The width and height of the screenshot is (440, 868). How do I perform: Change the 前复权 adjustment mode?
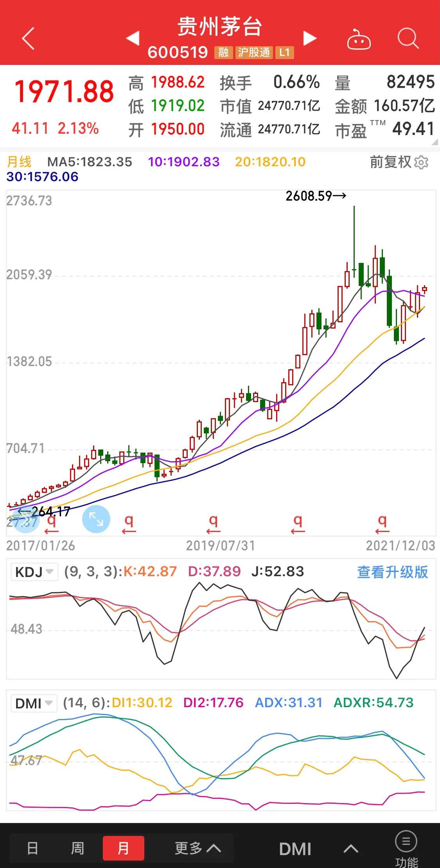point(390,162)
